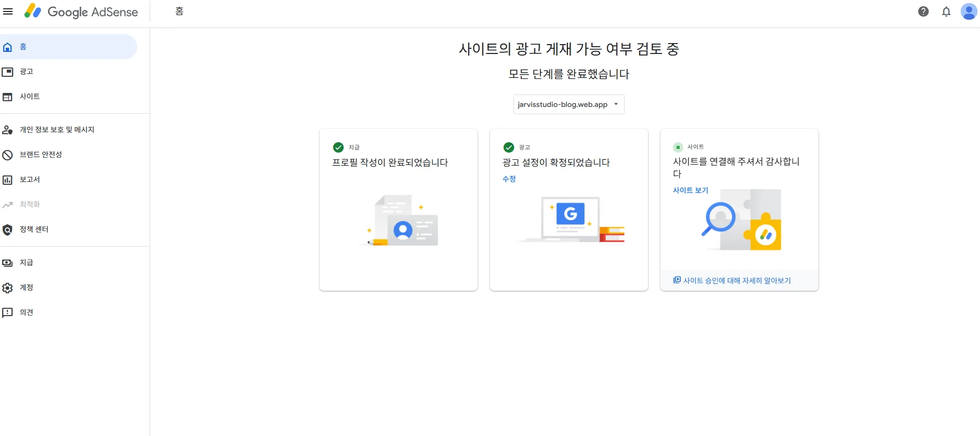980x436 pixels.
Task: Click the 브랜드 안전성 blocked circle icon
Action: pos(7,155)
